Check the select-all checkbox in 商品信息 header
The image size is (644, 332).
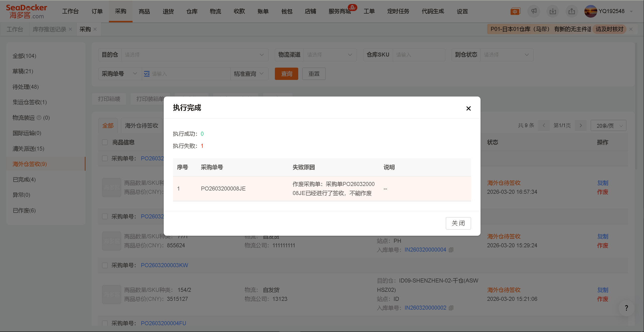click(105, 142)
